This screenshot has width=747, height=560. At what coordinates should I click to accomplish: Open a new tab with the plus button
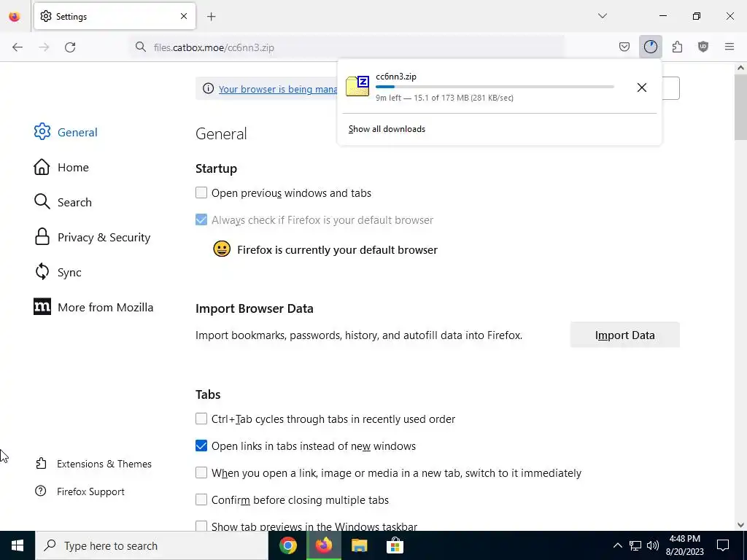tap(211, 17)
